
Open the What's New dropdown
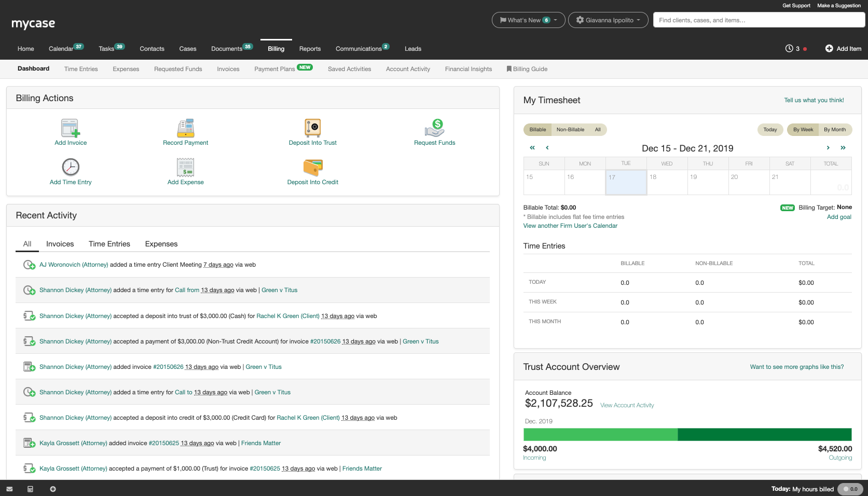coord(528,20)
